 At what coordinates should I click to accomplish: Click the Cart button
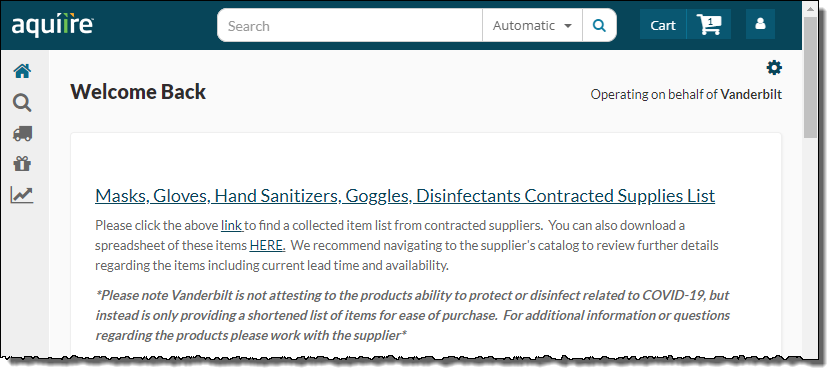click(x=663, y=24)
